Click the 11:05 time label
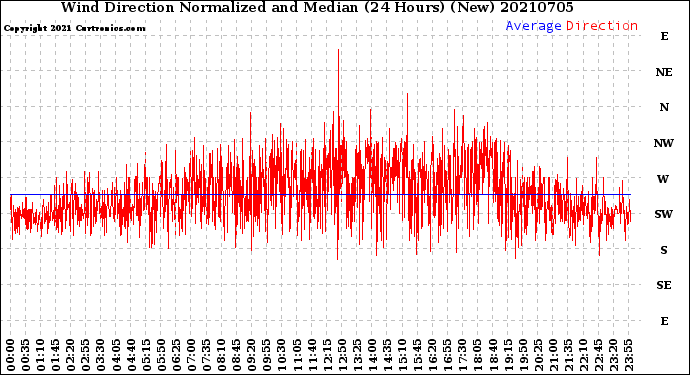Image resolution: width=690 pixels, height=375 pixels. [x=297, y=355]
